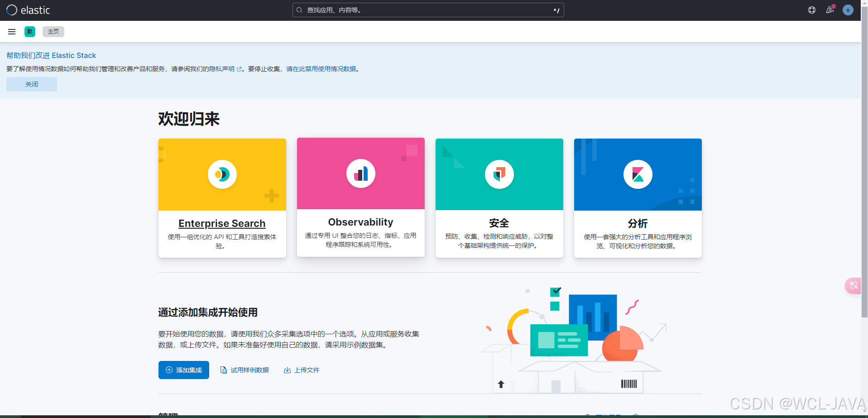The height and width of the screenshot is (418, 868).
Task: Open the 隐私声明 link
Action: click(225, 69)
